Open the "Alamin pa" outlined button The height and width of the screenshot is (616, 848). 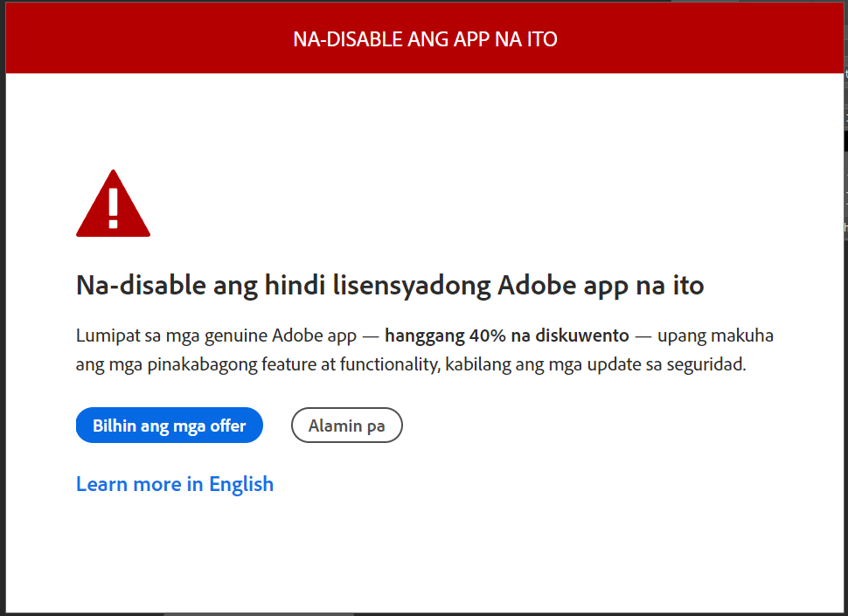[x=347, y=426]
